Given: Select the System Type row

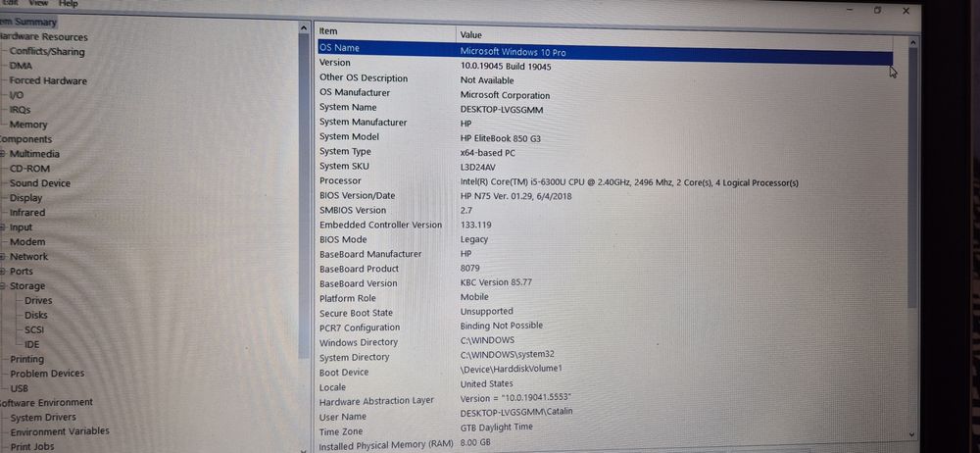Looking at the screenshot, I should tap(605, 152).
